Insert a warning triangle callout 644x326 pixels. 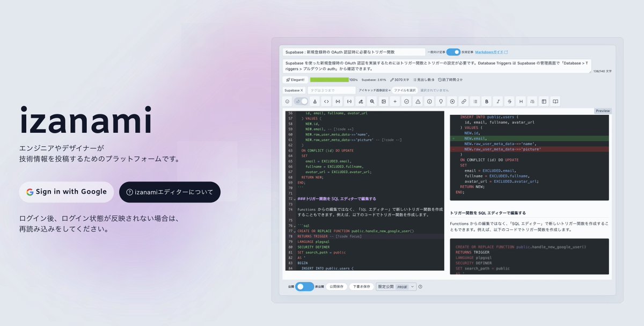click(x=418, y=101)
